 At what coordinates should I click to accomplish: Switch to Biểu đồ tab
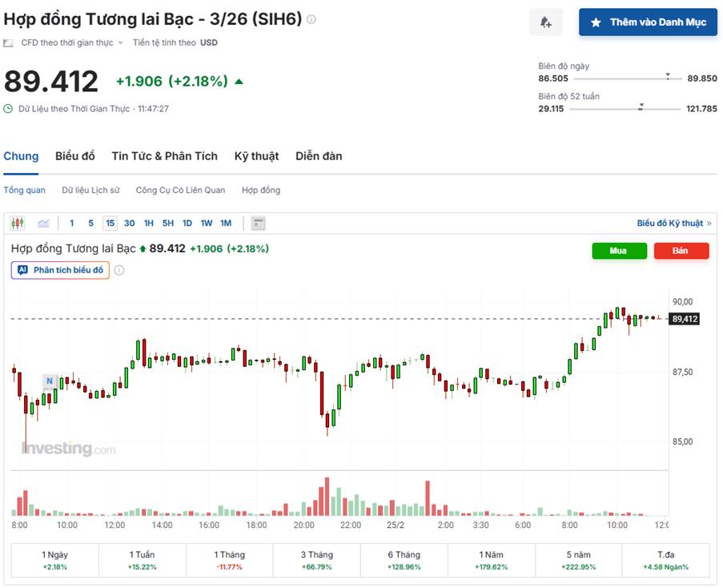tap(75, 156)
